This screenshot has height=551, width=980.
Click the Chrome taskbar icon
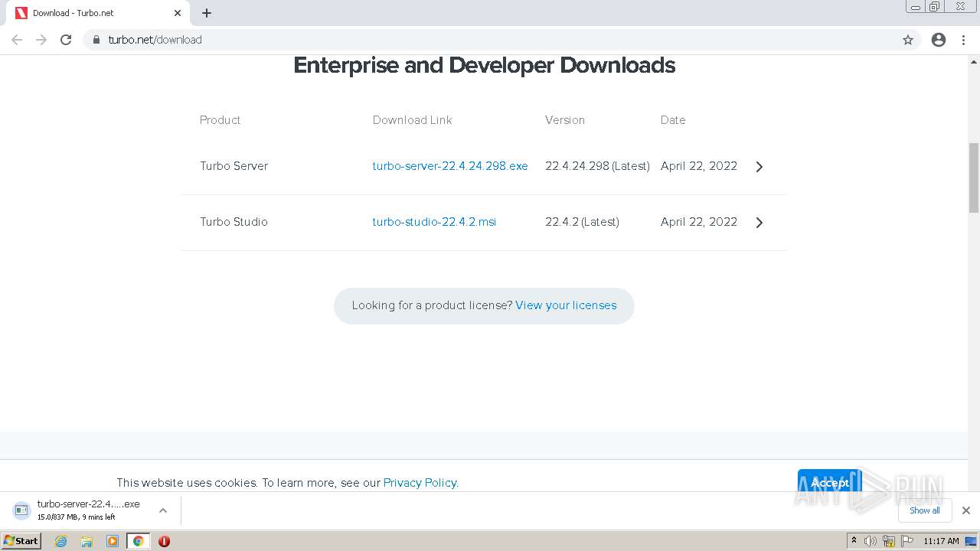[x=138, y=541]
